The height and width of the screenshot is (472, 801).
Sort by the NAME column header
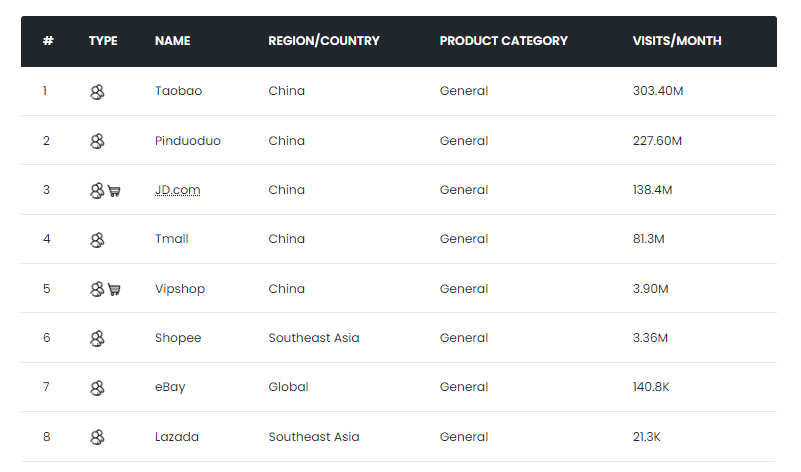(x=172, y=41)
